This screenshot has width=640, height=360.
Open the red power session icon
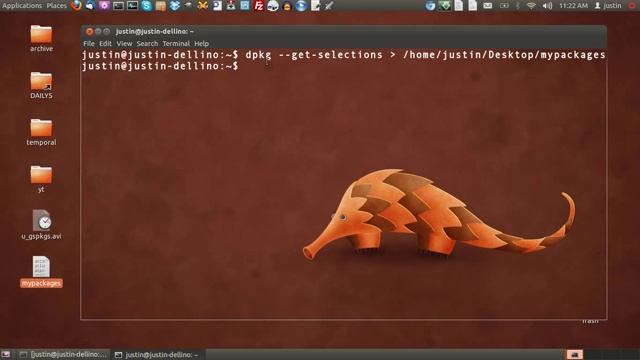[632, 6]
